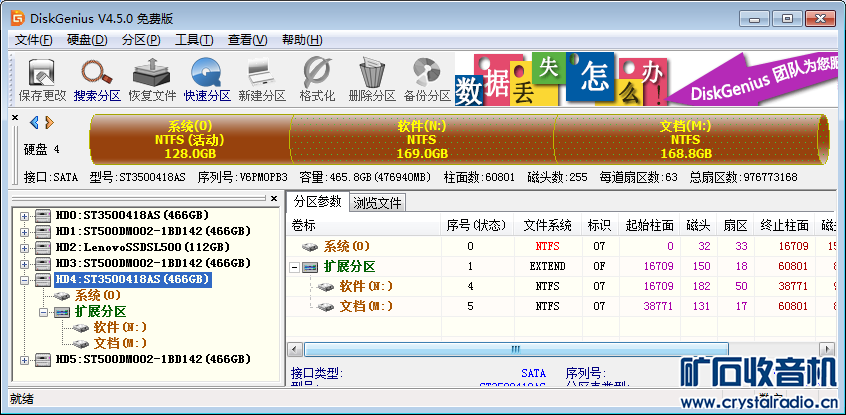Close the disk tree panel
846x415 pixels.
point(274,198)
